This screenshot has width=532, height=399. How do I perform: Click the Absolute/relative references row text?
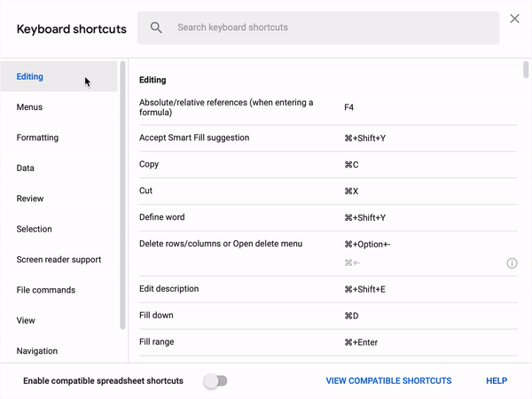(226, 107)
